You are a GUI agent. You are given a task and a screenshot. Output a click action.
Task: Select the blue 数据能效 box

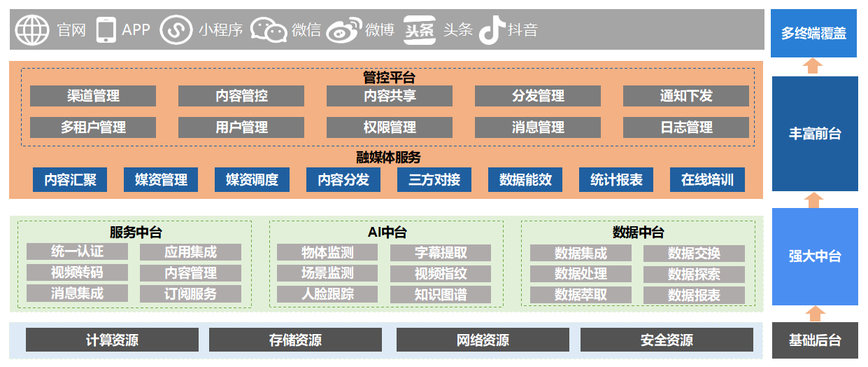pyautogui.click(x=525, y=180)
